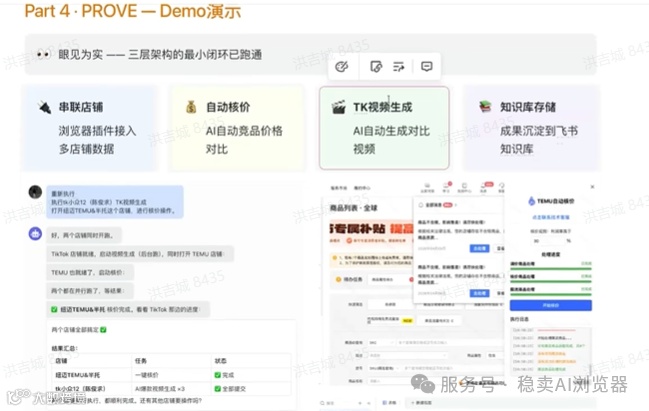Click the clapperboard icon on TK视频生成 card
This screenshot has width=649, height=411.
click(339, 107)
